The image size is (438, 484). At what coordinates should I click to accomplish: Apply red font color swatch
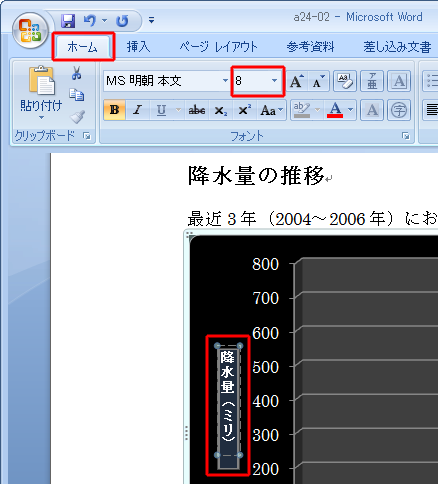pyautogui.click(x=335, y=110)
